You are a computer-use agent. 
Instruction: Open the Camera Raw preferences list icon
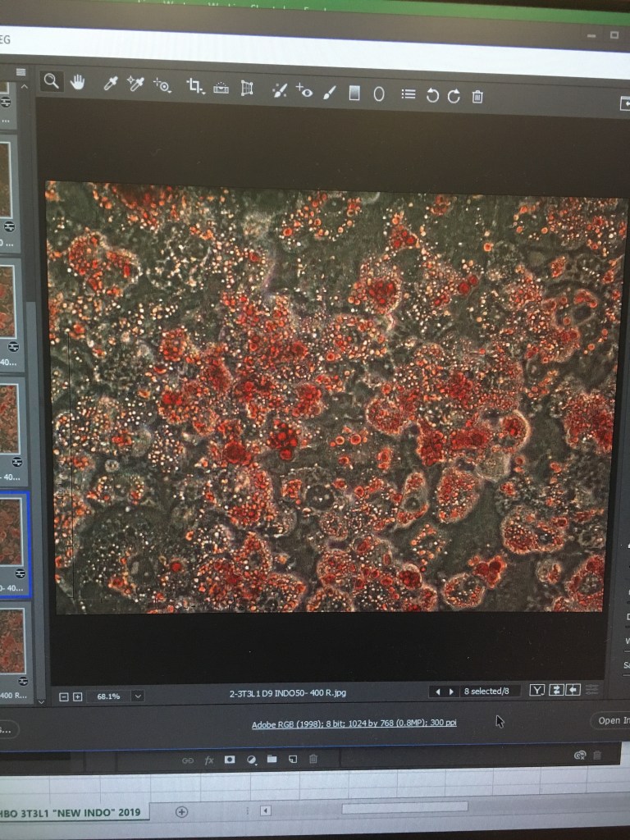coord(408,94)
